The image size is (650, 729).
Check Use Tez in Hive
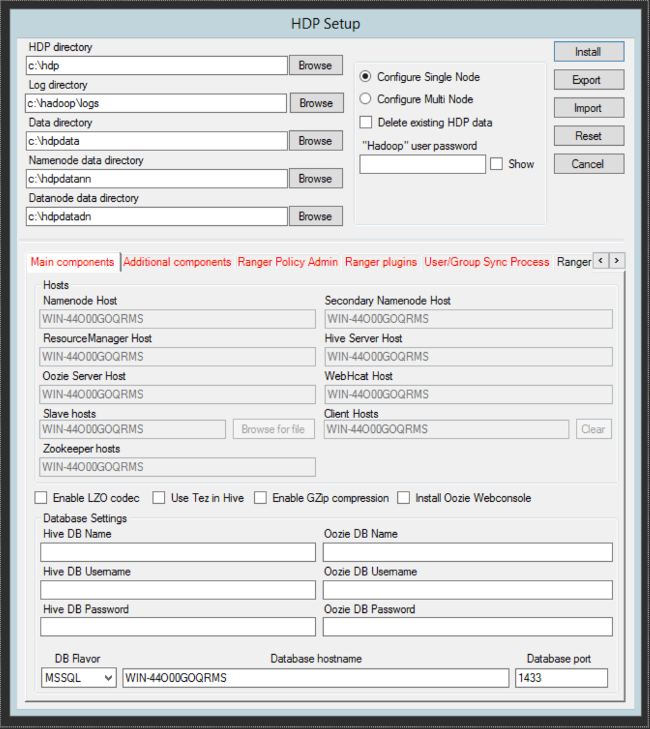[159, 498]
